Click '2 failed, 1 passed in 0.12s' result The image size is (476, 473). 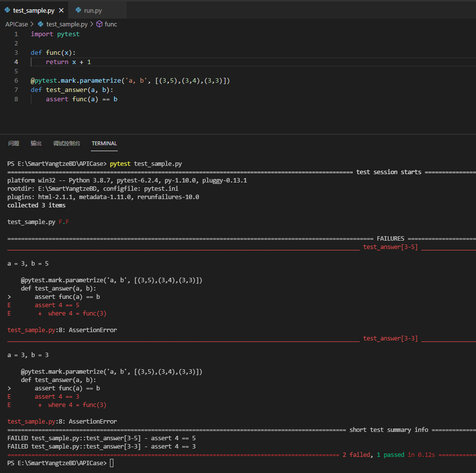(389, 455)
